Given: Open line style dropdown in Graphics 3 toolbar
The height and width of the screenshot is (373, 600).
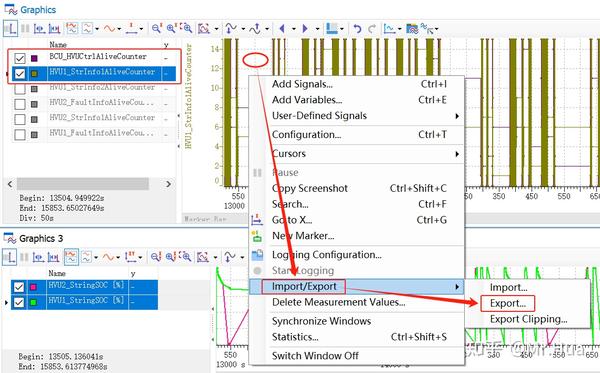Looking at the screenshot, I should [118, 257].
